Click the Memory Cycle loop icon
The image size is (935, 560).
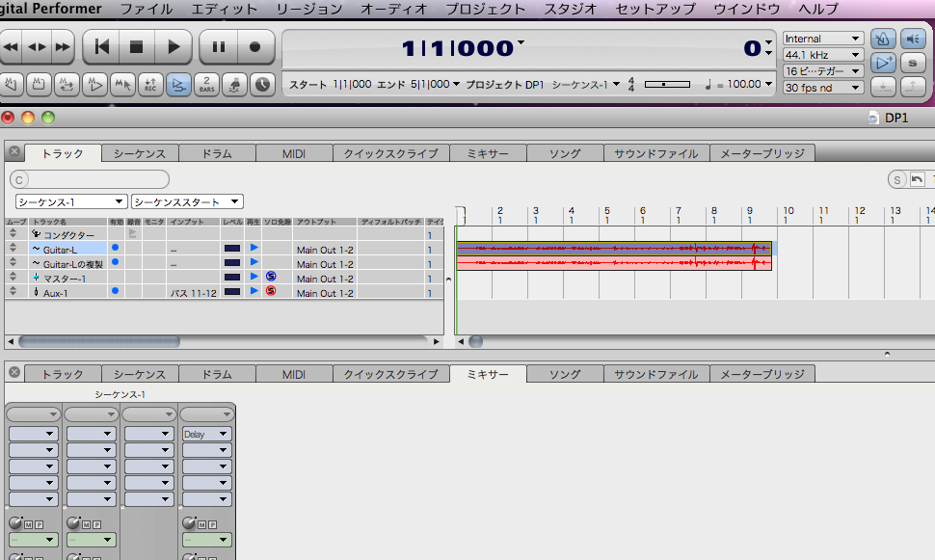click(x=67, y=85)
